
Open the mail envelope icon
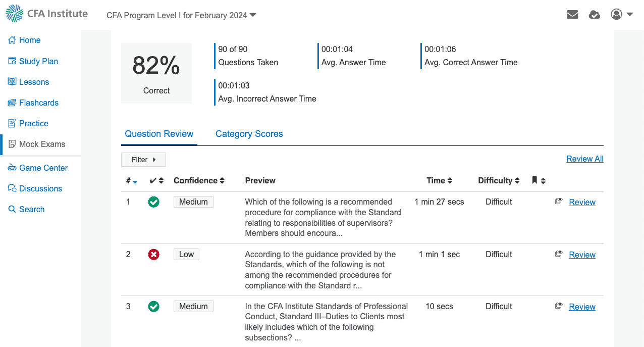(572, 15)
